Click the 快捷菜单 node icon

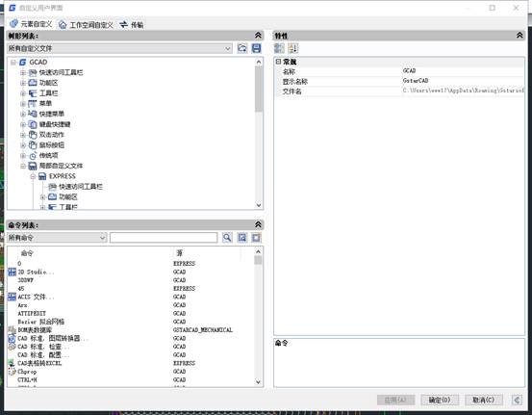tap(33, 114)
